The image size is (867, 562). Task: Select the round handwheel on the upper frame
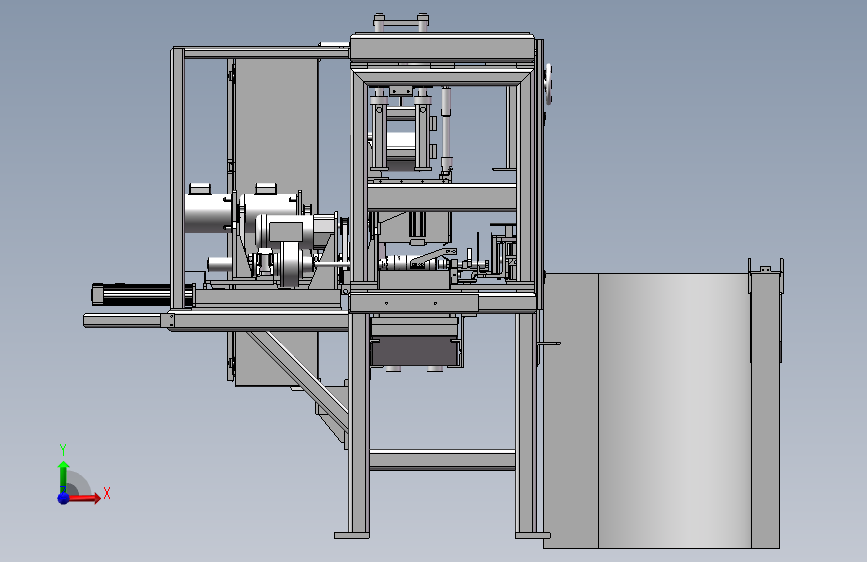coord(549,84)
